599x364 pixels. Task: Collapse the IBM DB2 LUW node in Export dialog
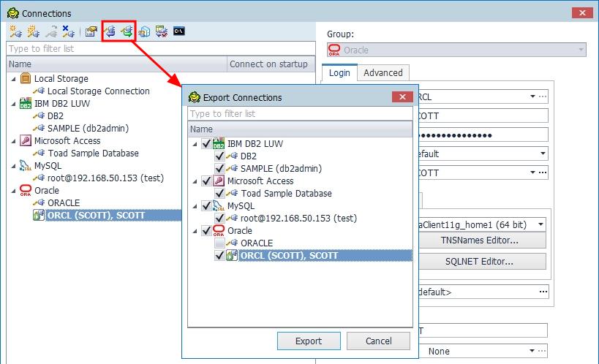click(x=195, y=144)
